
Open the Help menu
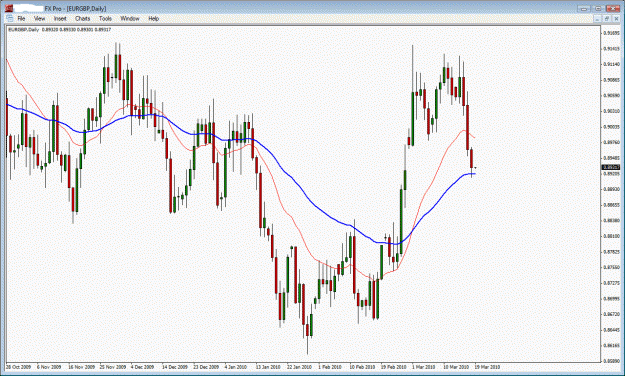tap(153, 18)
